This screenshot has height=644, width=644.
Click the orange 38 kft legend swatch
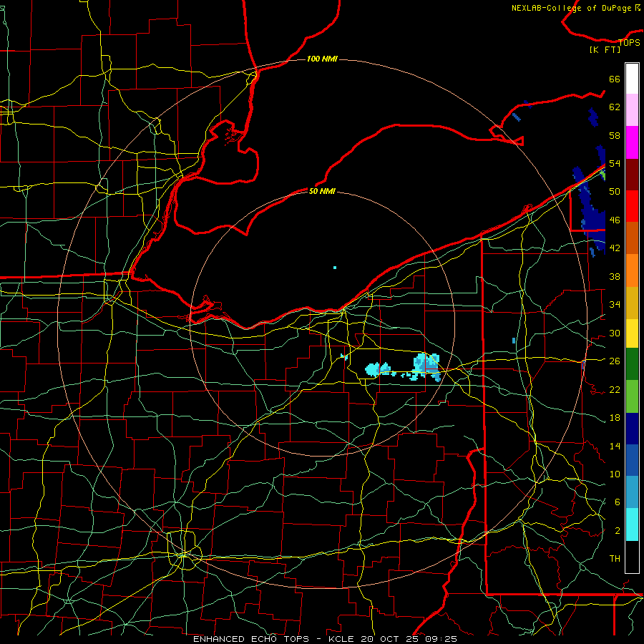pyautogui.click(x=632, y=270)
